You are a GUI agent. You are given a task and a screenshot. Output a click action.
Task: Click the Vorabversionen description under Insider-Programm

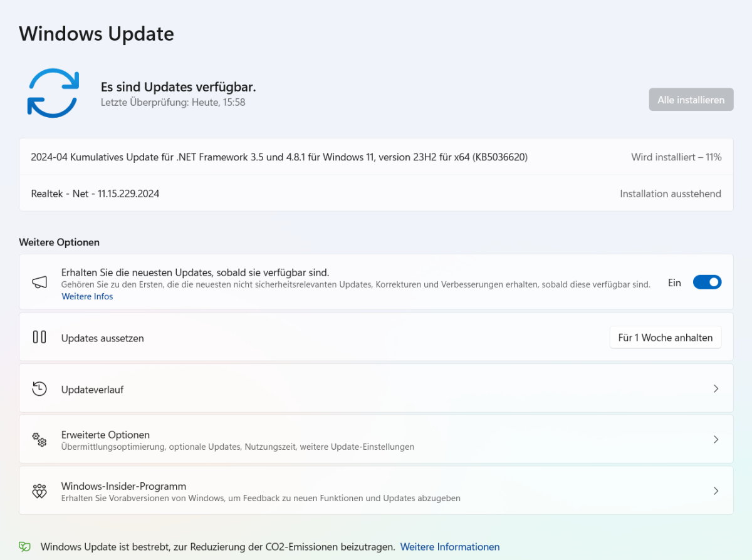[261, 499]
